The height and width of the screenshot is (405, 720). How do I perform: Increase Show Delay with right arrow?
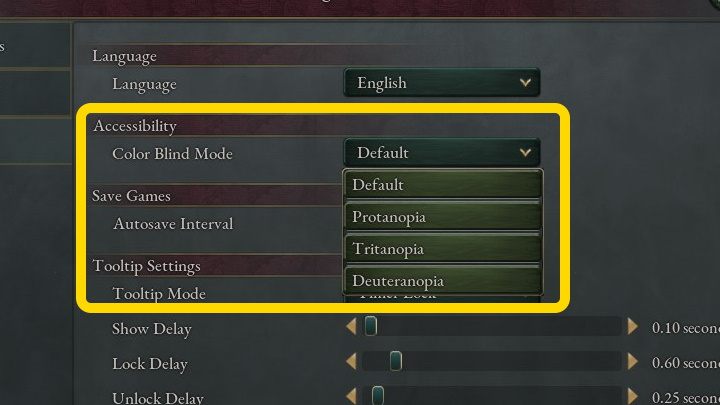click(x=632, y=327)
